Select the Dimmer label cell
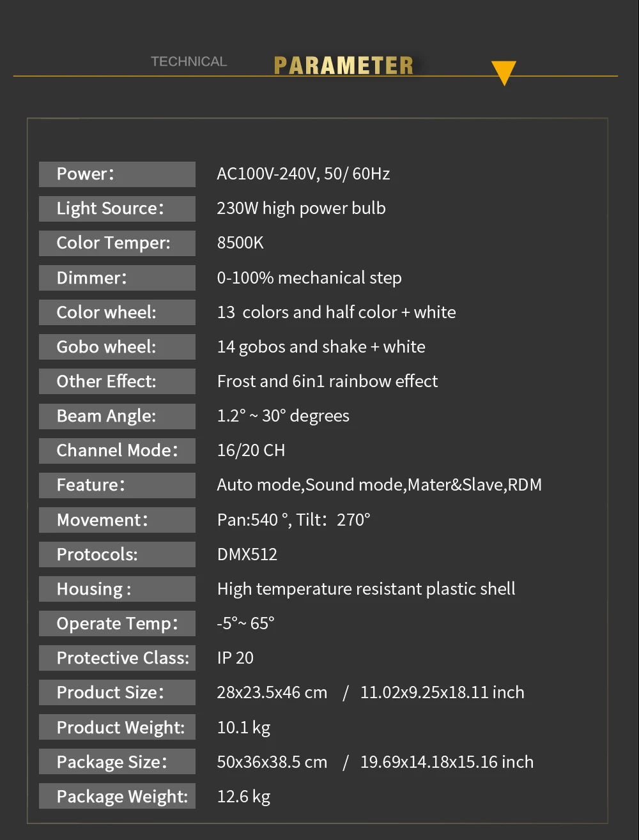Image resolution: width=639 pixels, height=840 pixels. [117, 278]
